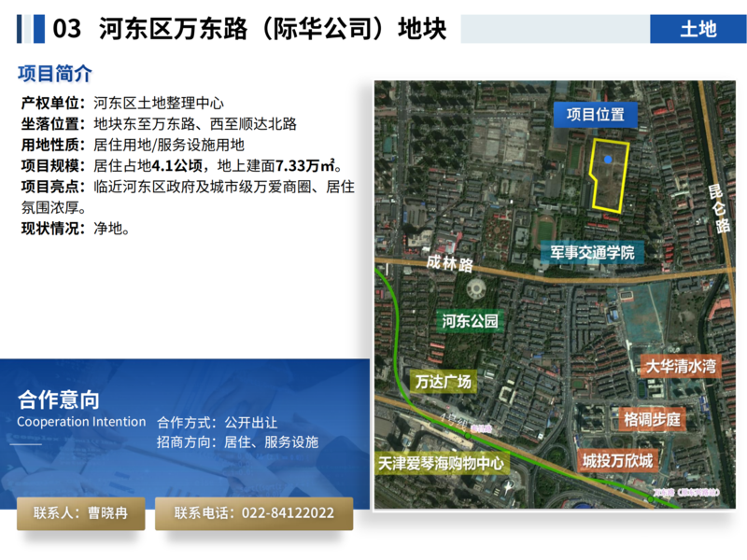Viewport: 747px width, 560px height.
Task: Click the 万达广场 map label
Action: tap(443, 382)
